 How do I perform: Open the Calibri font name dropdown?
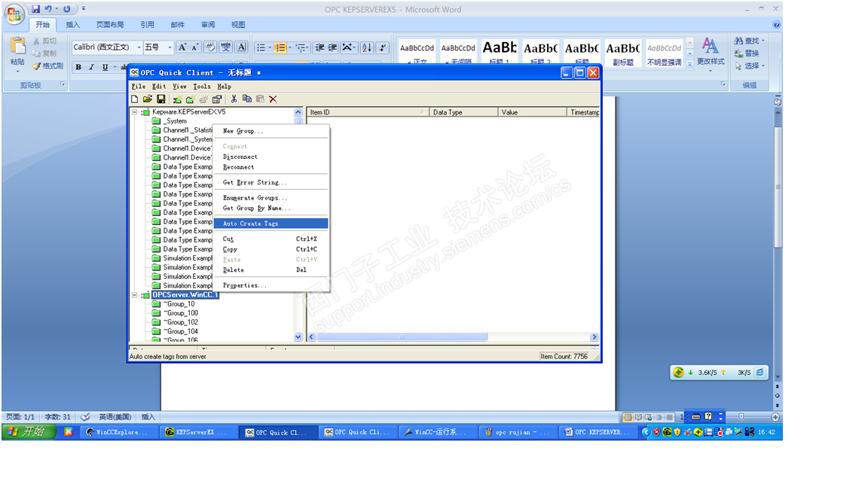click(x=139, y=47)
